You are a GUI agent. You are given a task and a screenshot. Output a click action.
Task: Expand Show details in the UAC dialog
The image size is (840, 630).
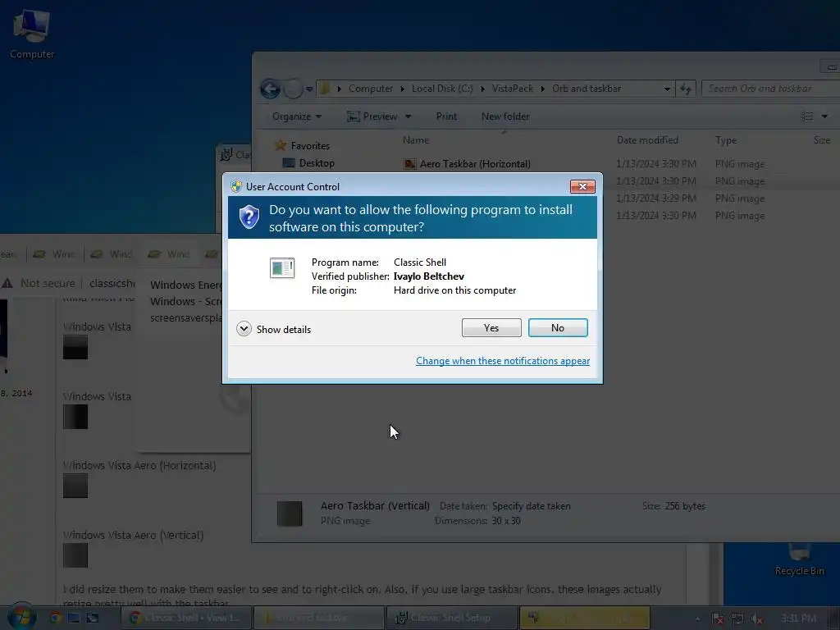274,329
